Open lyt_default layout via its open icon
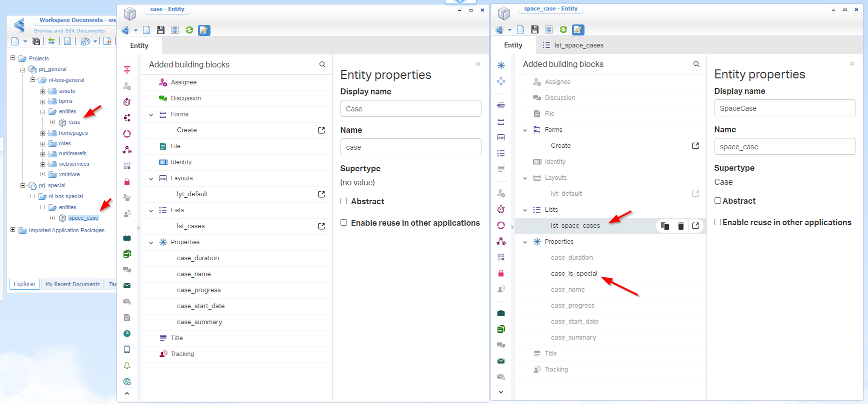The width and height of the screenshot is (868, 404). [321, 194]
